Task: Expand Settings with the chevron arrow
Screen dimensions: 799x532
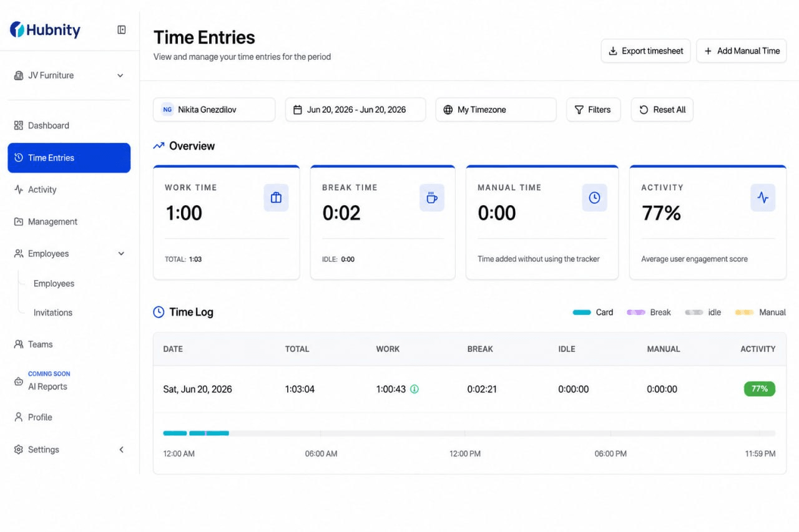Action: pos(121,450)
